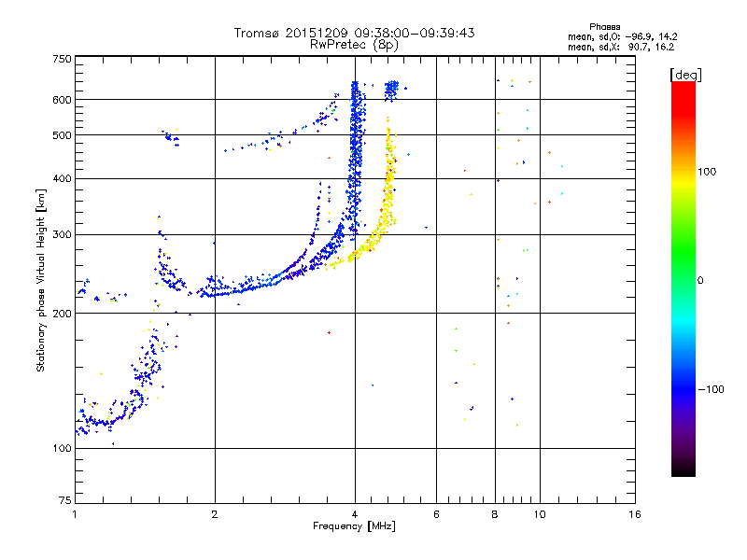
Task: Click the x-axis tick label '2'
Action: click(215, 514)
